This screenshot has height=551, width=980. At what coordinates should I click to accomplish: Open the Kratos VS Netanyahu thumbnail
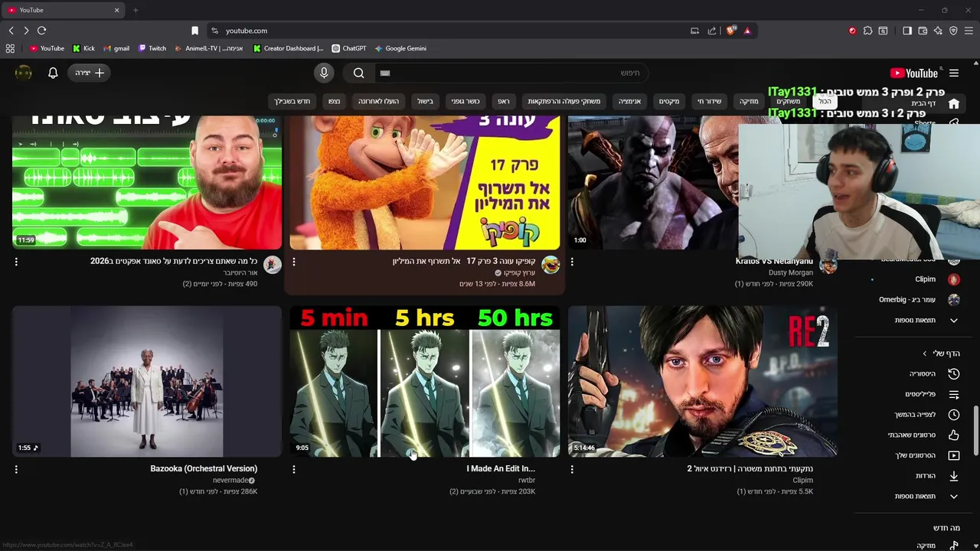pos(652,182)
